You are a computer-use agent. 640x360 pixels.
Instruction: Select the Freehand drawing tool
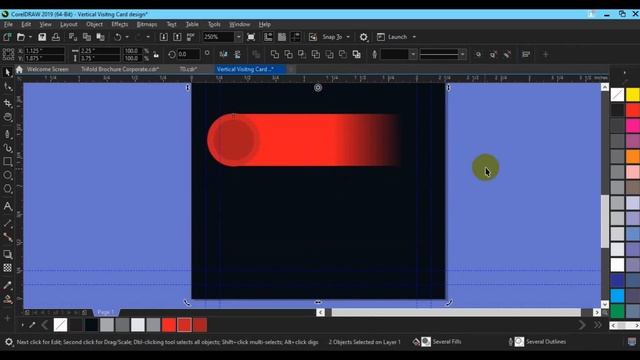[7, 133]
